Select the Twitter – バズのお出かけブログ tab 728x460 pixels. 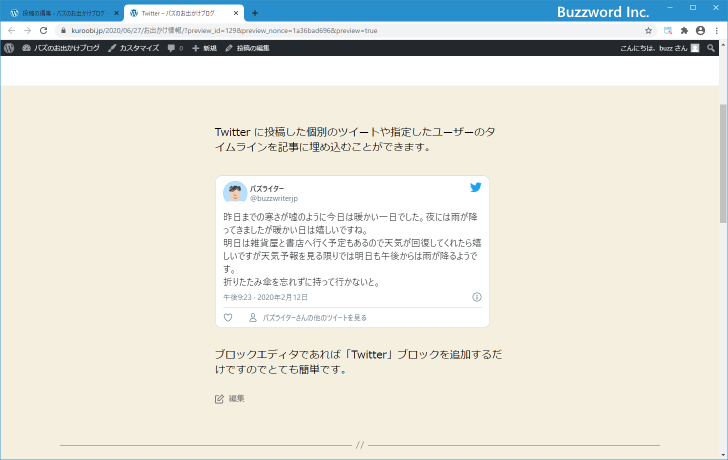pyautogui.click(x=183, y=13)
